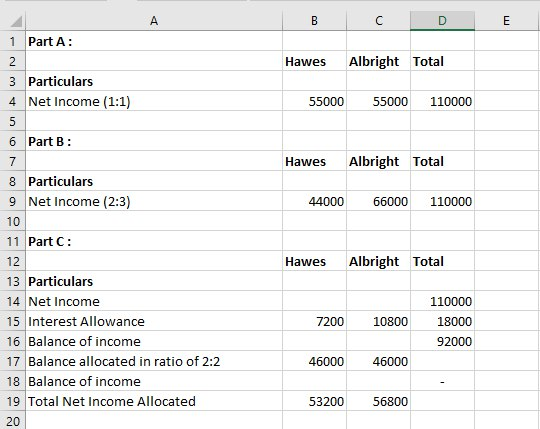This screenshot has height=429, width=540.
Task: Click value 10800 cell
Action: [378, 321]
